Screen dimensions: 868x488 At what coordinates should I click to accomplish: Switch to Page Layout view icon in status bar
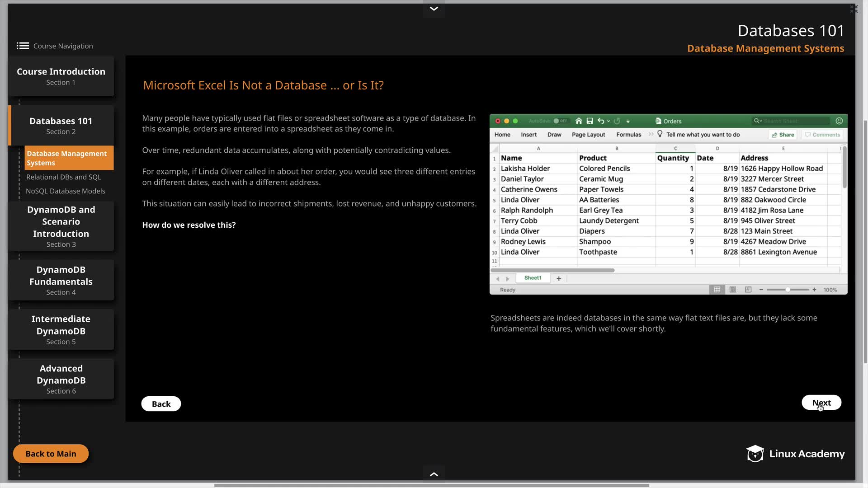coord(733,290)
